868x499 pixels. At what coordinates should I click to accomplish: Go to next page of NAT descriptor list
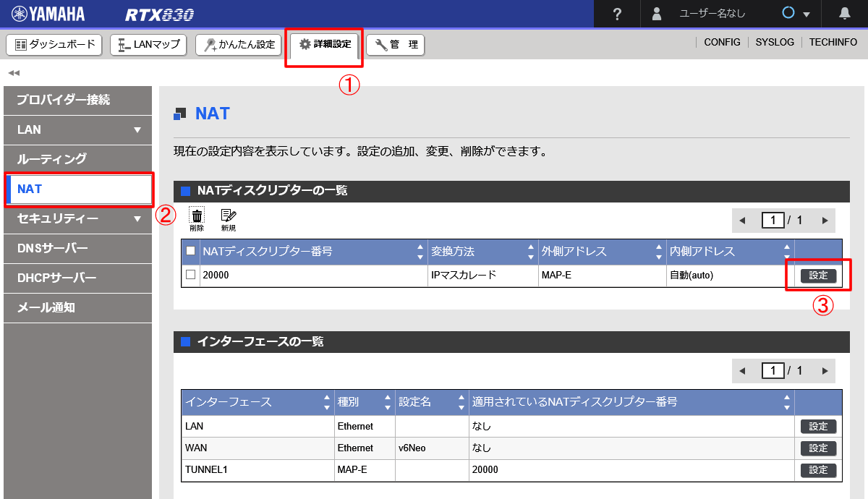[825, 220]
